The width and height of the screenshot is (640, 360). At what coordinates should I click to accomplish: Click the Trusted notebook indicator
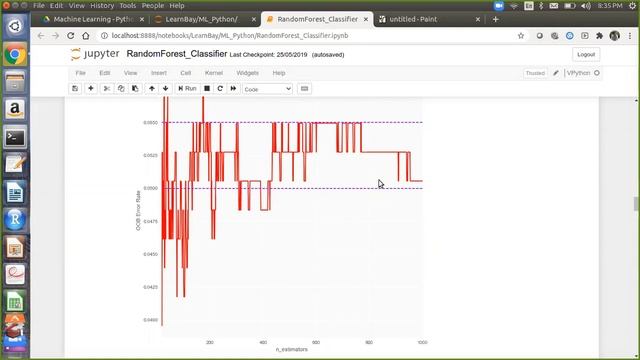tap(535, 73)
